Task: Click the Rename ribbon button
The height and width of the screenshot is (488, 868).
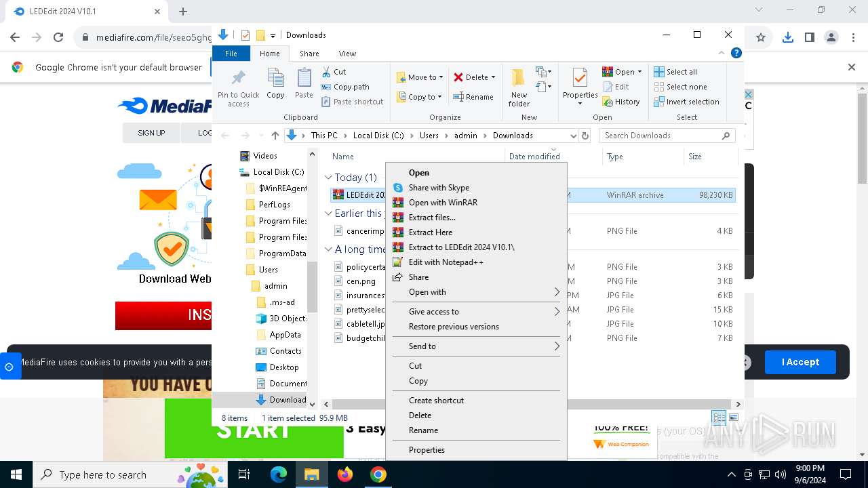Action: (473, 97)
